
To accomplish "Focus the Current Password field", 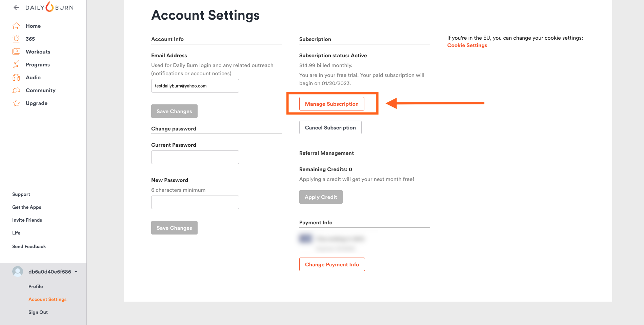I will (195, 157).
